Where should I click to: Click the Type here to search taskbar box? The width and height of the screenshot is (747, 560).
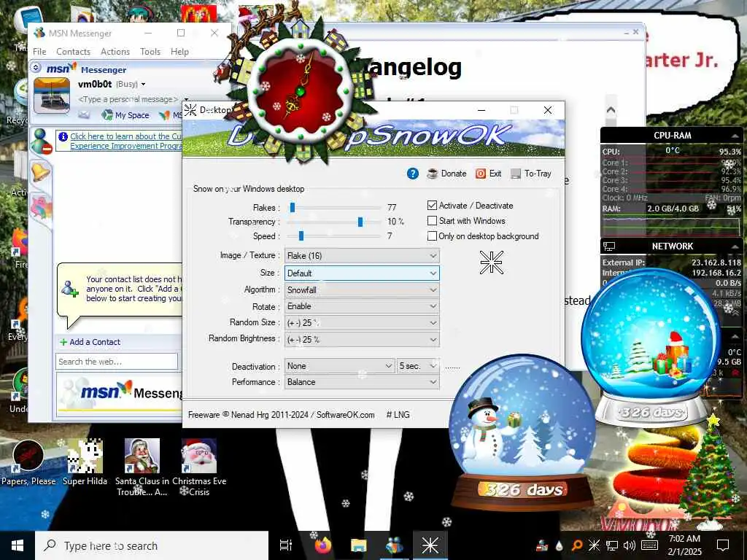coord(152,545)
